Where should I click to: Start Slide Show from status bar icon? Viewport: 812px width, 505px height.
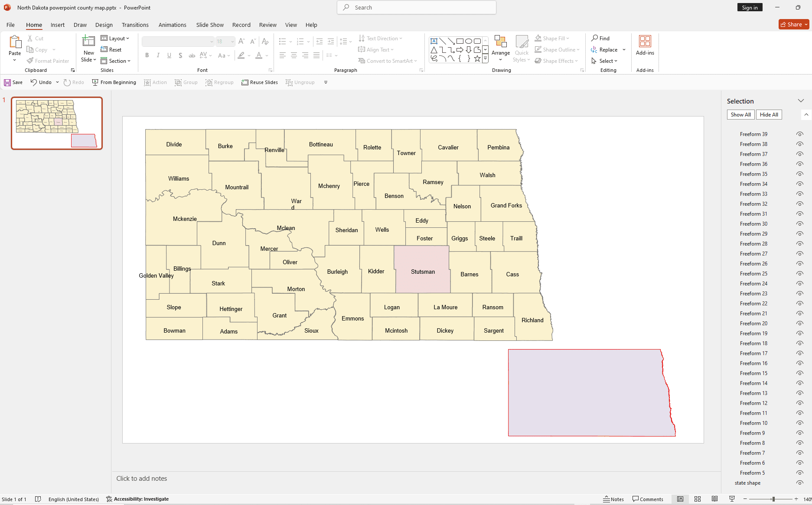732,499
